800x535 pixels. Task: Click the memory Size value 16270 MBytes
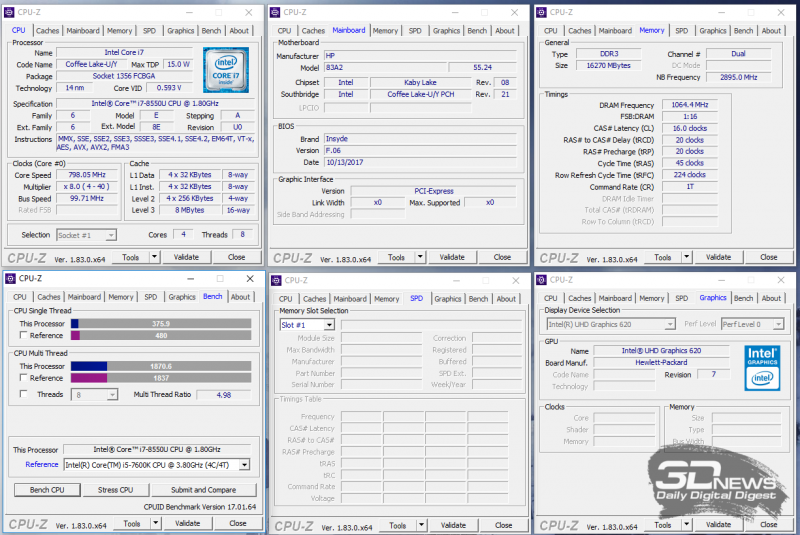tap(609, 65)
